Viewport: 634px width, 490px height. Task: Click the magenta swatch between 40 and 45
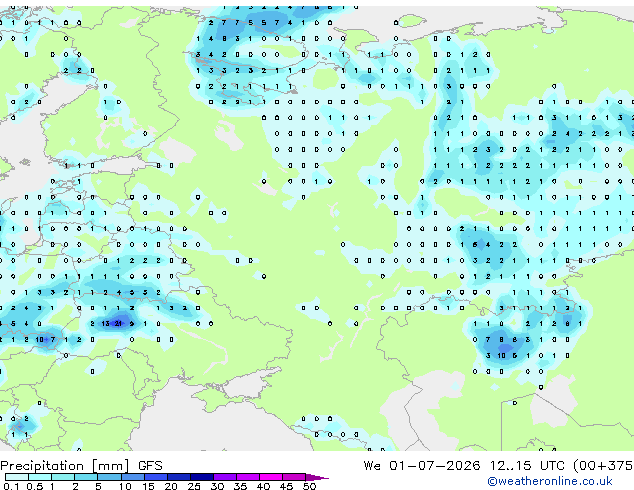coord(271,477)
